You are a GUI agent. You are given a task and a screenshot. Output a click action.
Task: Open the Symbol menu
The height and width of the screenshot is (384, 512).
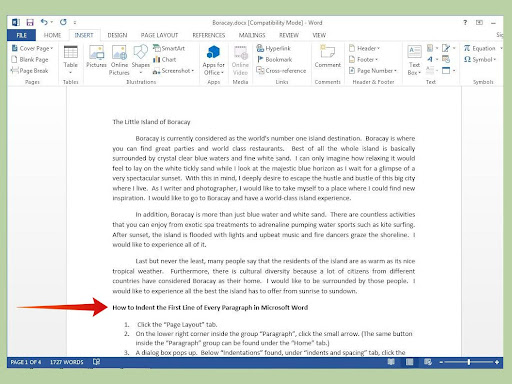tap(480, 59)
